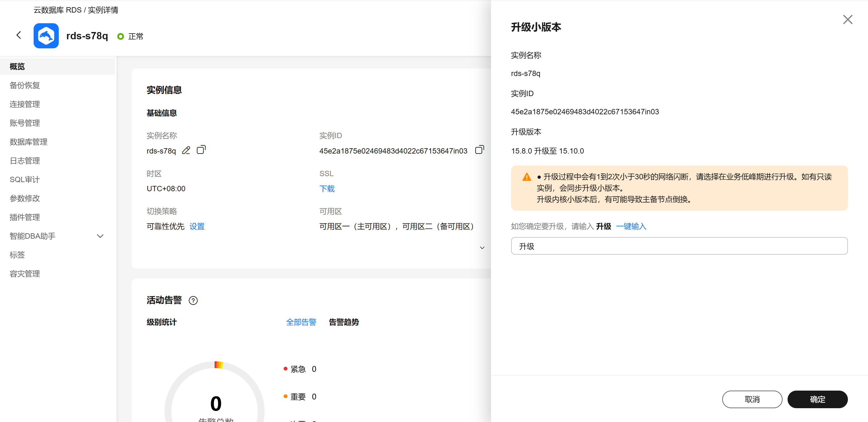This screenshot has height=422, width=868.
Task: Expand more instance info chevron
Action: (482, 248)
